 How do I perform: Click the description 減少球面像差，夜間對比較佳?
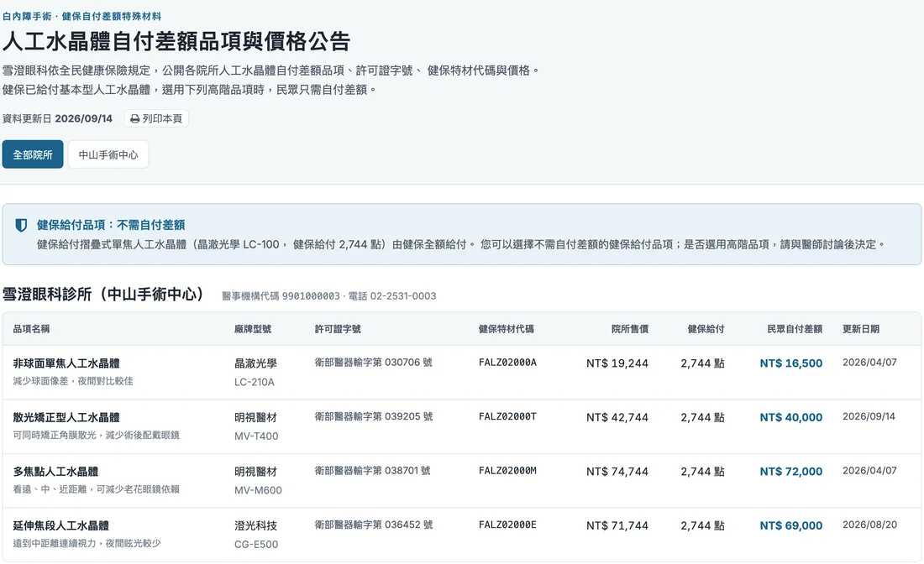[73, 381]
